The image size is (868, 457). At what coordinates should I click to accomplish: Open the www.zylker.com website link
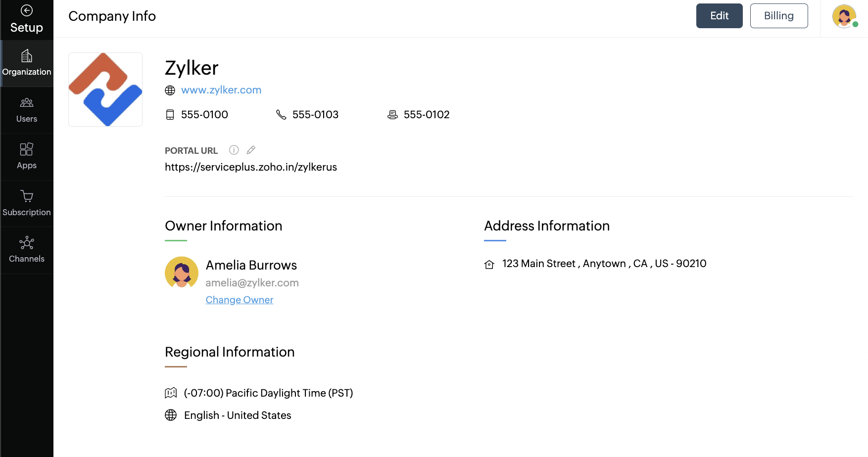point(221,90)
